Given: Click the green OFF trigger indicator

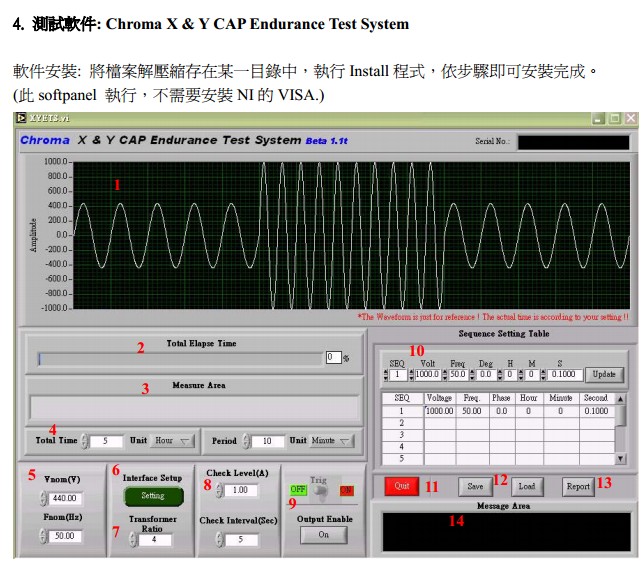Looking at the screenshot, I should (298, 490).
